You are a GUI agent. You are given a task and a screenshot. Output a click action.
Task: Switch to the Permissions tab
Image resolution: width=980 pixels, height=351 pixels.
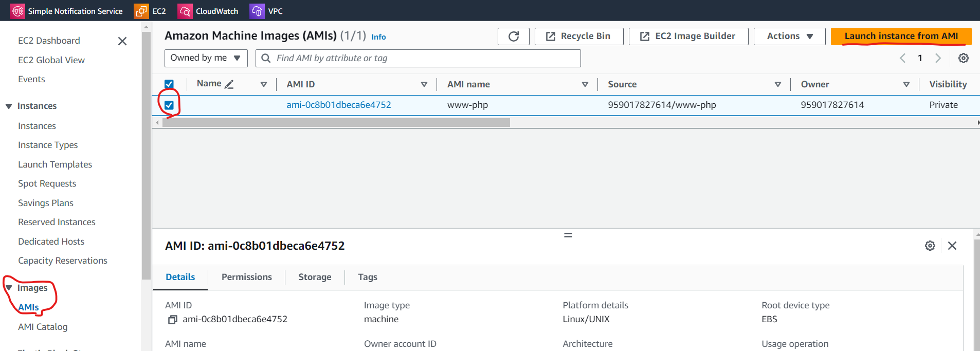click(247, 277)
